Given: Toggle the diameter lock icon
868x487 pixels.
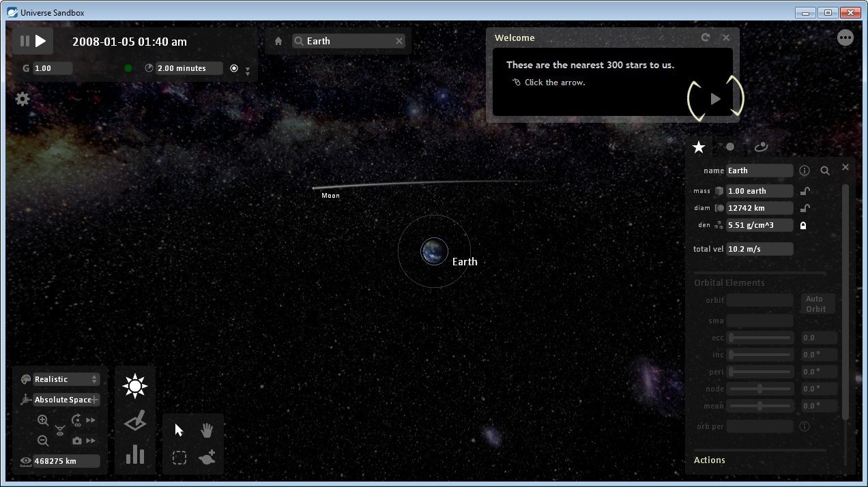Looking at the screenshot, I should (805, 208).
